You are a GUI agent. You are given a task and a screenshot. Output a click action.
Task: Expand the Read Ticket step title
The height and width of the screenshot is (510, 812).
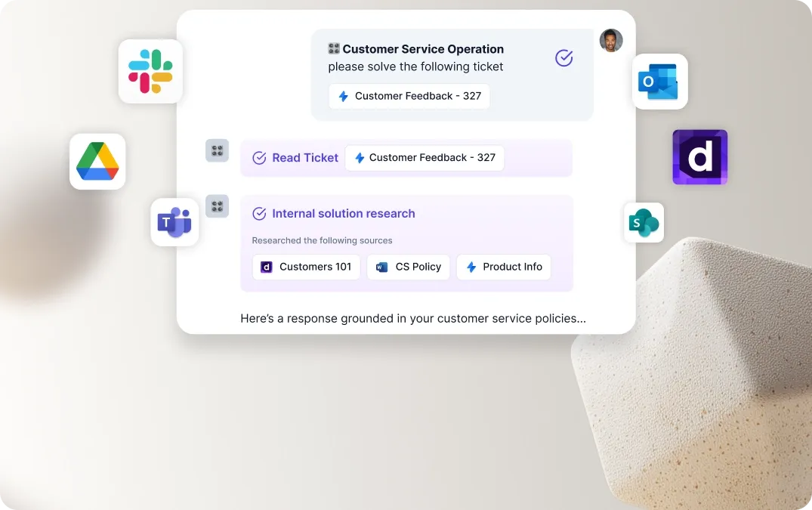(305, 158)
